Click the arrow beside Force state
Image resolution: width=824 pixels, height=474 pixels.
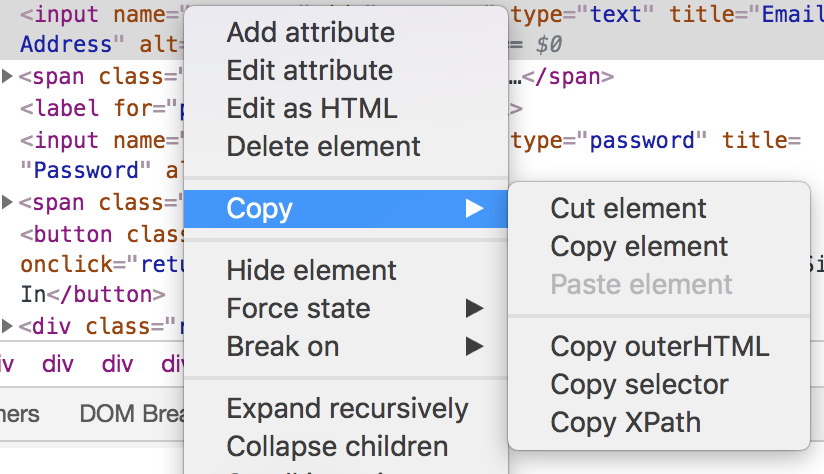tap(474, 308)
